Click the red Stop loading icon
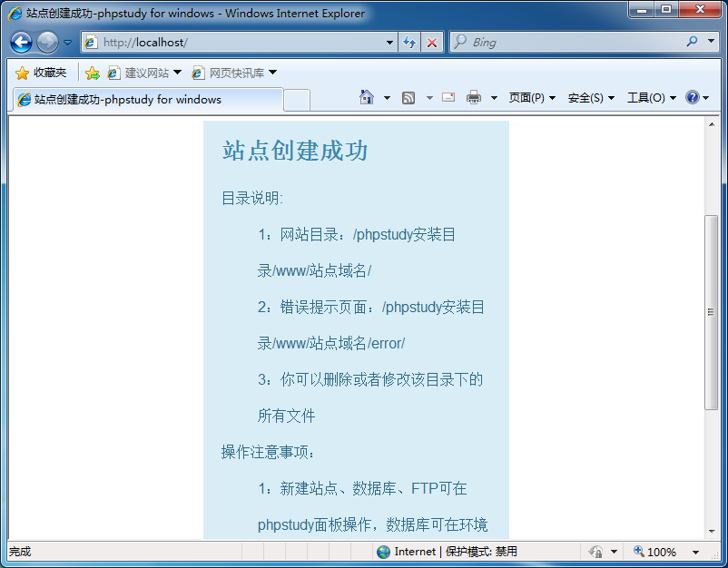 (432, 43)
